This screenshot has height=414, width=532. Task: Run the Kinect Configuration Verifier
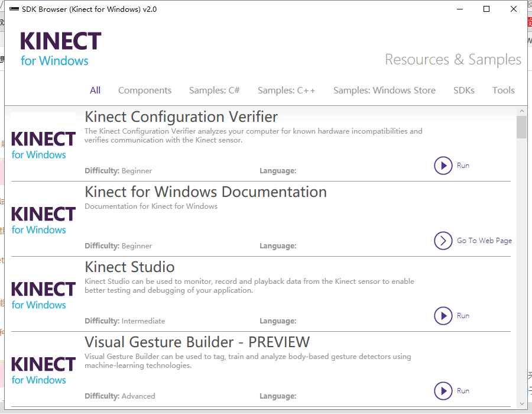point(443,166)
